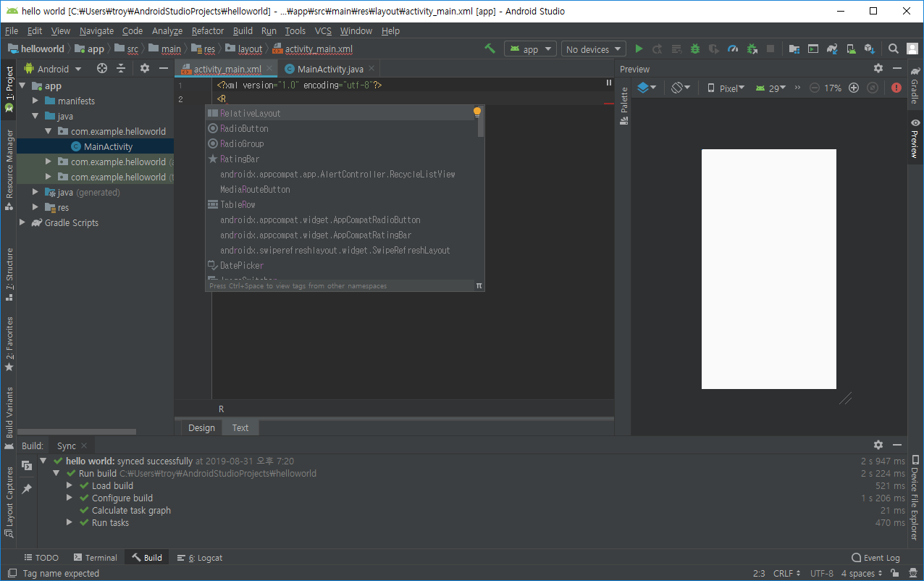Hide the Project panel with minus icon

pos(164,68)
